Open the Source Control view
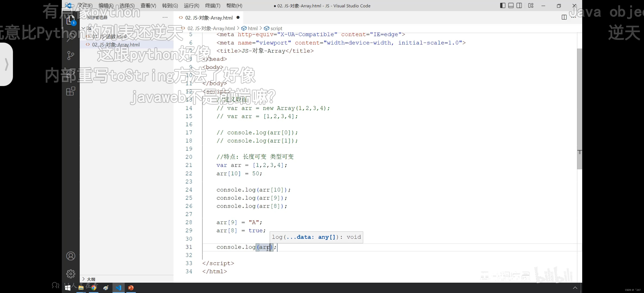This screenshot has height=293, width=644. coord(71,55)
